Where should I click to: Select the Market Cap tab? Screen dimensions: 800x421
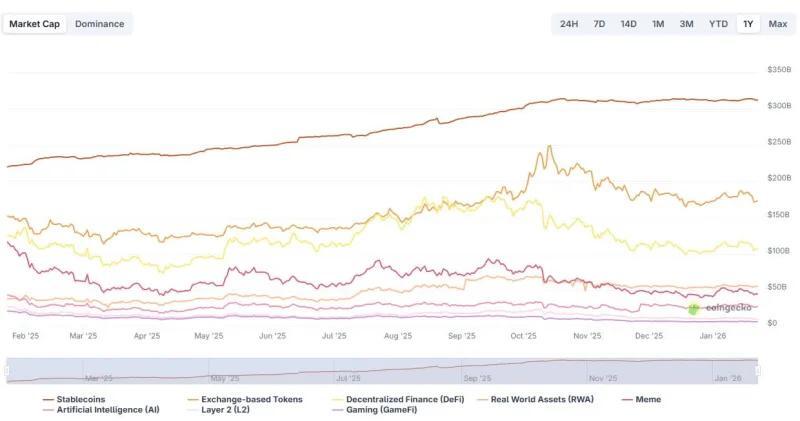[x=35, y=24]
